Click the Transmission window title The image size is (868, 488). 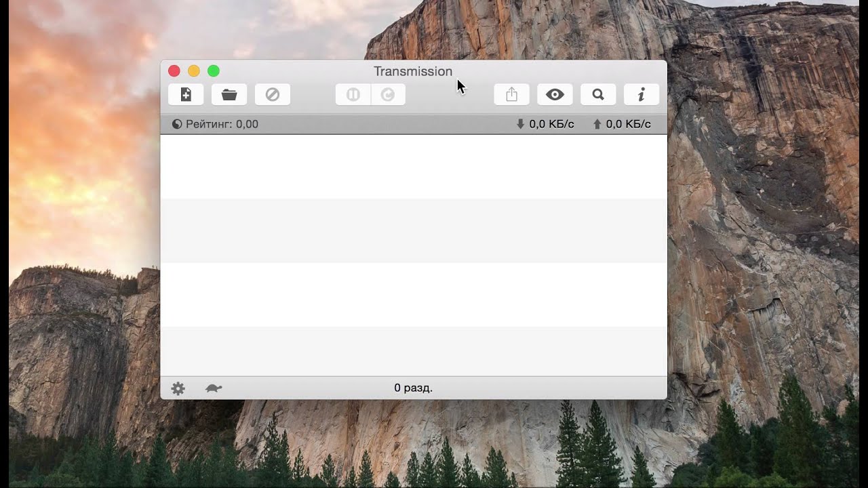tap(413, 71)
